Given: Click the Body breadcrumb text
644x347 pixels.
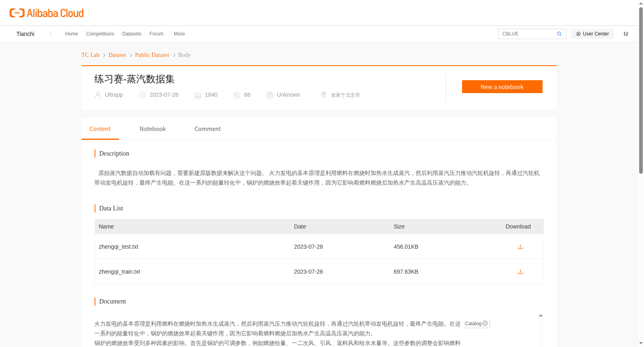Looking at the screenshot, I should (x=184, y=55).
